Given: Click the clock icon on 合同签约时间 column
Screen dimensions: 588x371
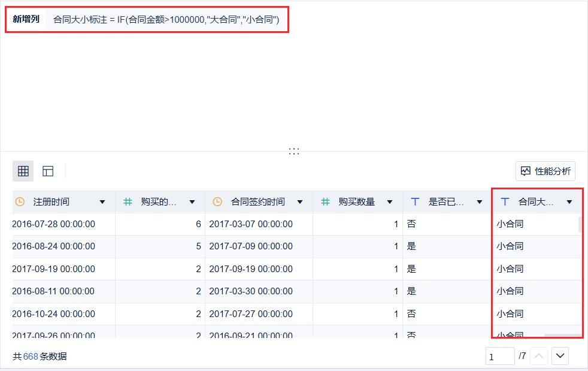Looking at the screenshot, I should [216, 201].
